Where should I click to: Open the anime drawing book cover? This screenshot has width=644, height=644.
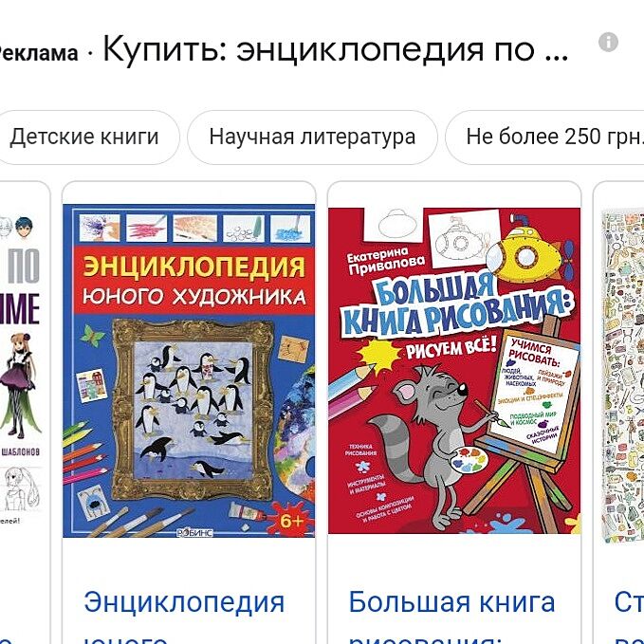[21, 370]
